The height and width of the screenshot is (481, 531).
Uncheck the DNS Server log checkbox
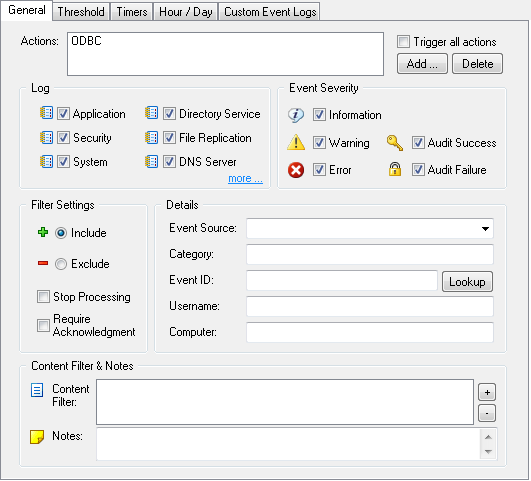pos(169,162)
